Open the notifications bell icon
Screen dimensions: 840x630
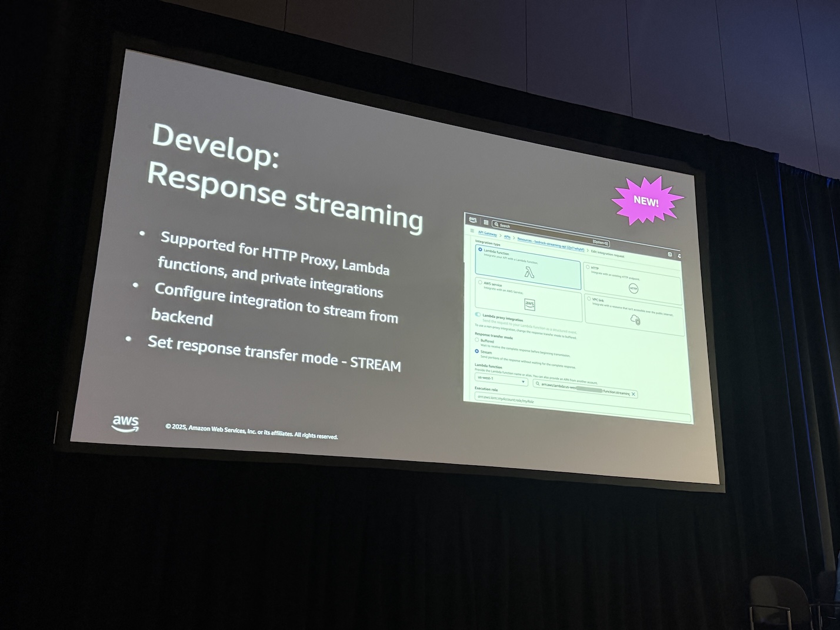point(679,256)
